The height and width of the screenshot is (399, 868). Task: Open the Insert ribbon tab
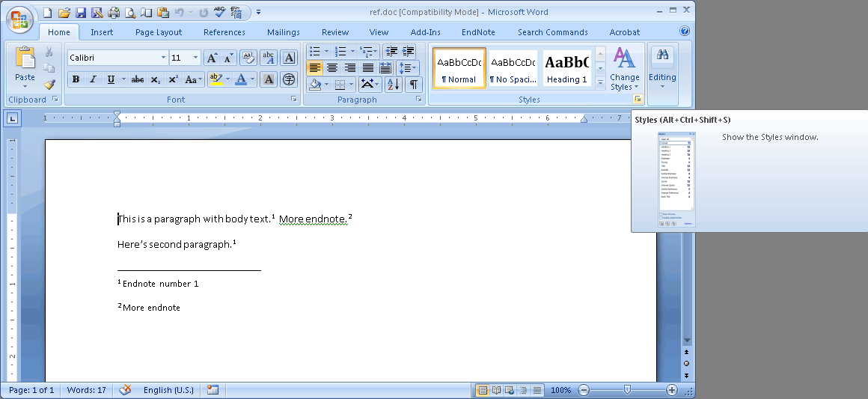pos(102,32)
